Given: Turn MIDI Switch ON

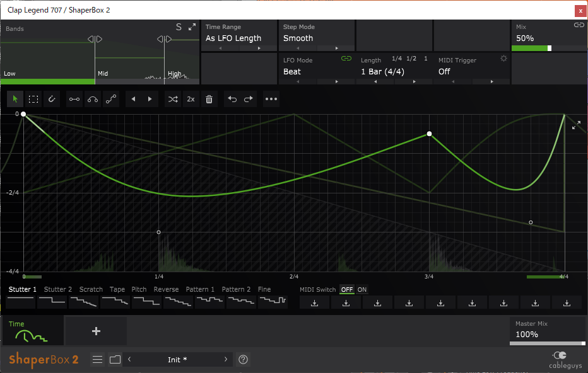Looking at the screenshot, I should [362, 289].
